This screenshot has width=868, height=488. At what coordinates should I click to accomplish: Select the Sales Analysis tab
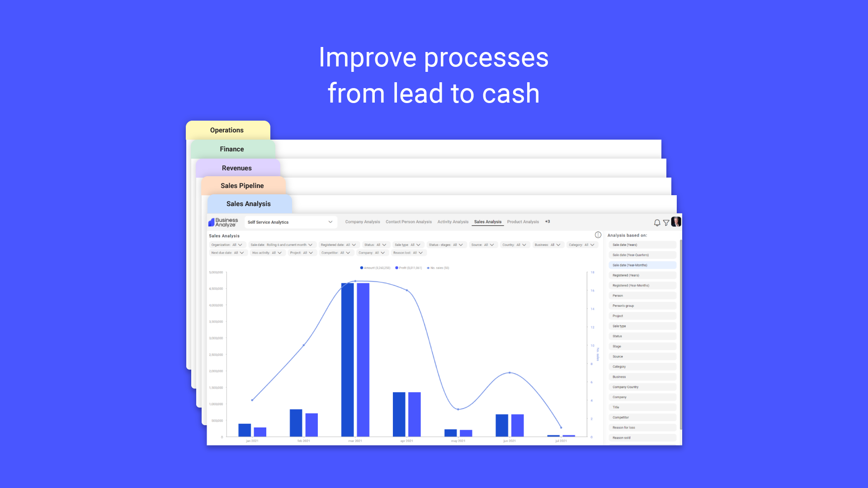point(248,203)
